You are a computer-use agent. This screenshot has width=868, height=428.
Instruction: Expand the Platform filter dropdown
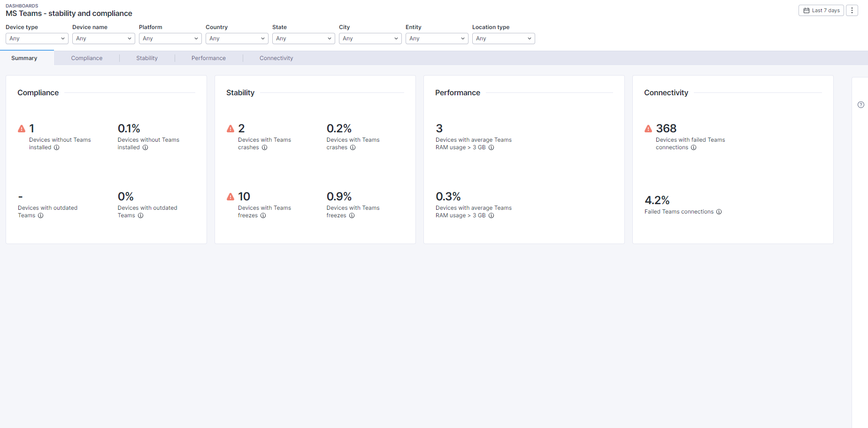tap(170, 38)
